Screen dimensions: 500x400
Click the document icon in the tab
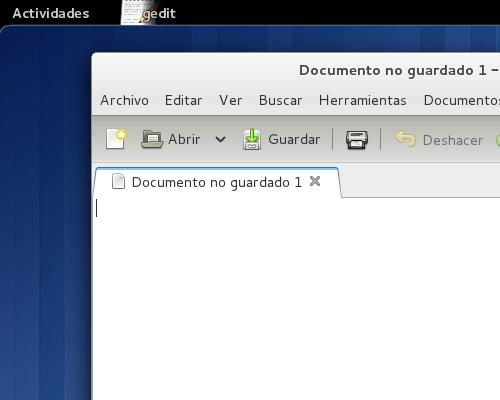[x=118, y=182]
